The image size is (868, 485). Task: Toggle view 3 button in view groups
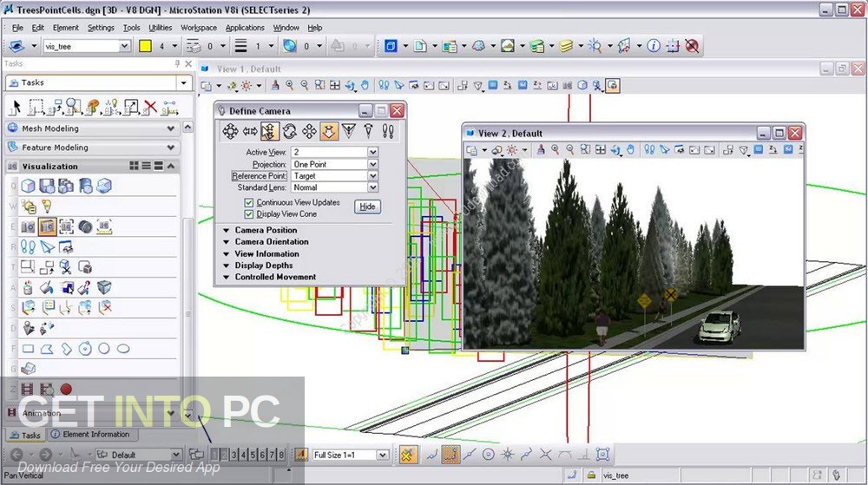pyautogui.click(x=233, y=455)
